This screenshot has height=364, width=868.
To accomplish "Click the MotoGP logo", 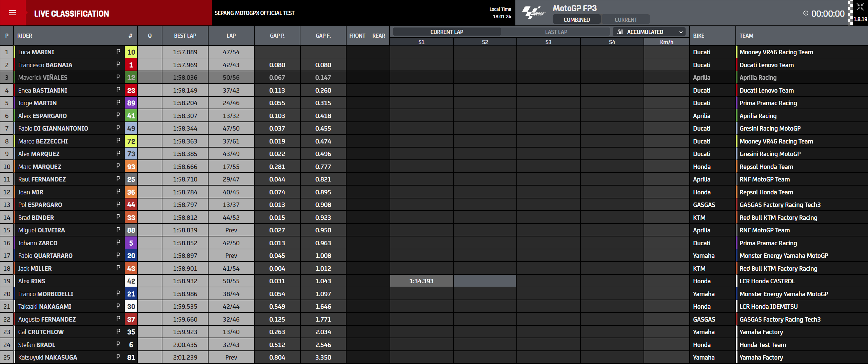I will click(x=533, y=13).
